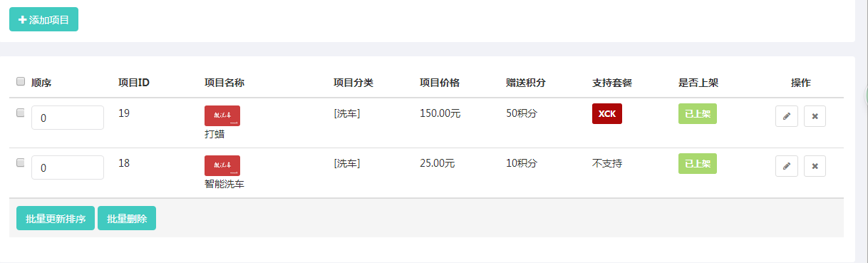Open the 智能洗车 item thumbnail image
The width and height of the screenshot is (868, 263).
(x=222, y=165)
